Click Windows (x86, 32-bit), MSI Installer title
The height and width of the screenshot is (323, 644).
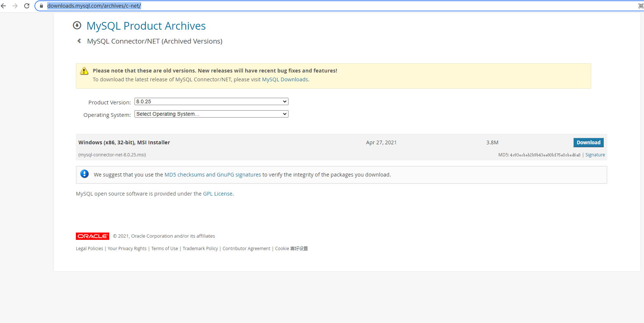(124, 142)
